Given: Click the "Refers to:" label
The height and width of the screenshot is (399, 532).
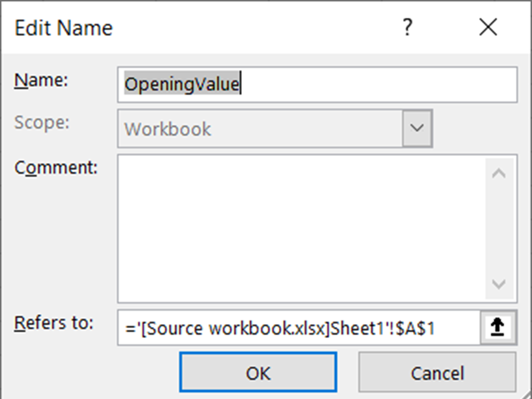Looking at the screenshot, I should click(54, 323).
